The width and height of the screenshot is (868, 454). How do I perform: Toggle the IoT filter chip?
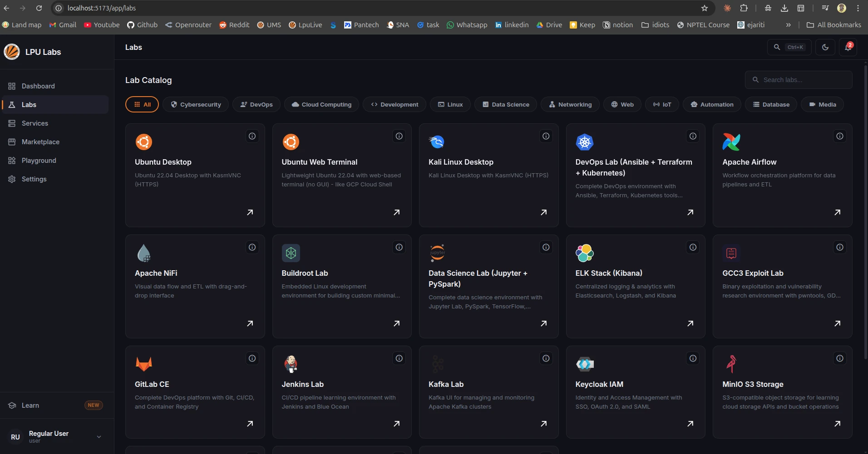tap(662, 104)
